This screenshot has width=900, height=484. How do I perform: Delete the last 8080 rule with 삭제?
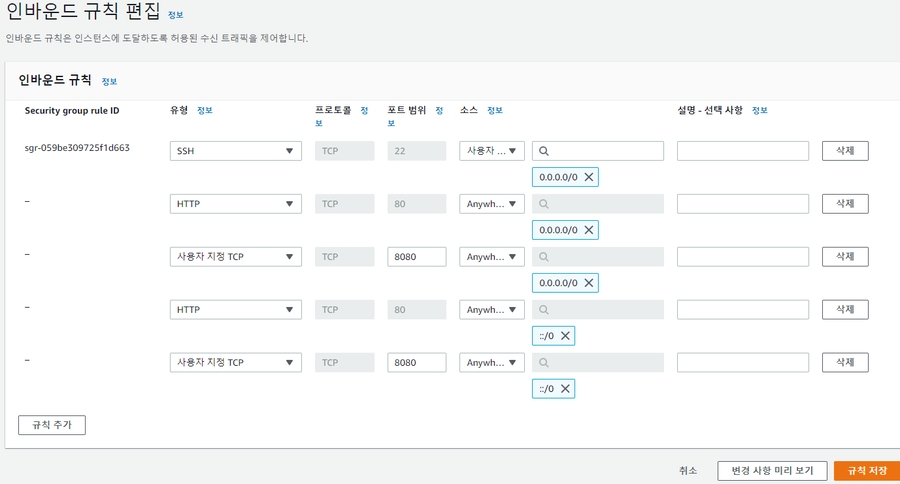tap(844, 362)
